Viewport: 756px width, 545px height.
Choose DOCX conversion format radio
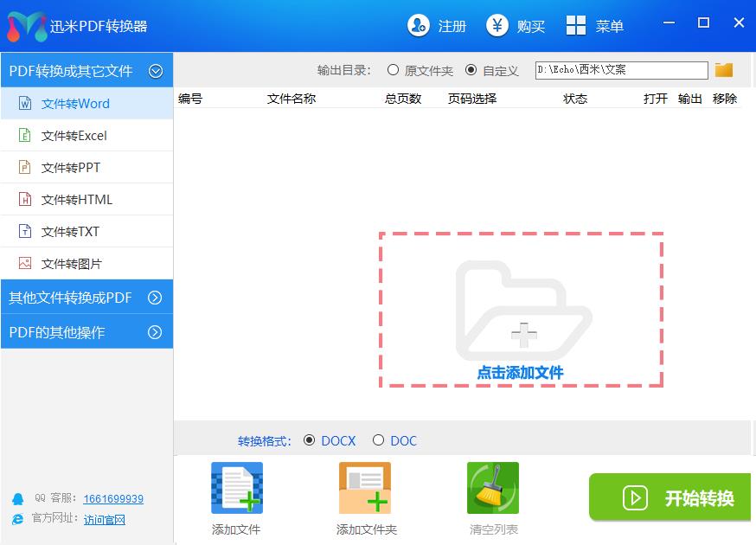point(310,440)
